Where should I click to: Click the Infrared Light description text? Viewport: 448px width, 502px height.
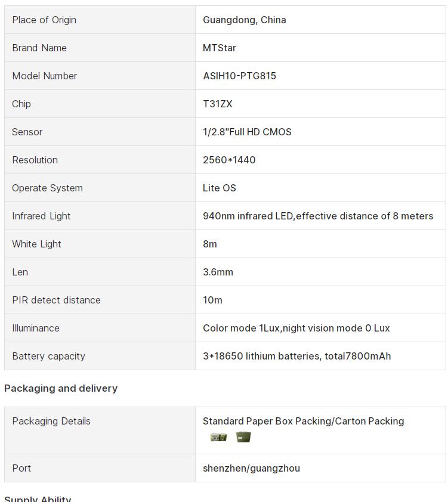pos(318,216)
